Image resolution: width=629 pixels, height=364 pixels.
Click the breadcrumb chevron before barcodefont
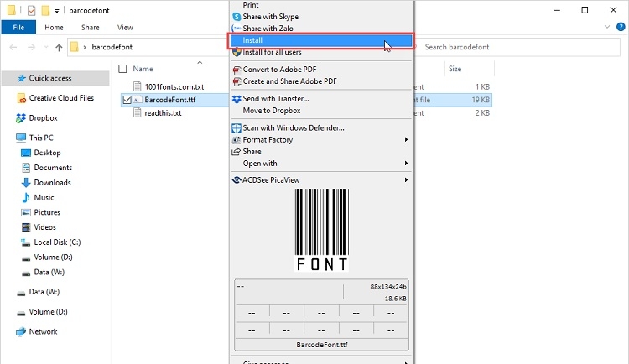85,47
